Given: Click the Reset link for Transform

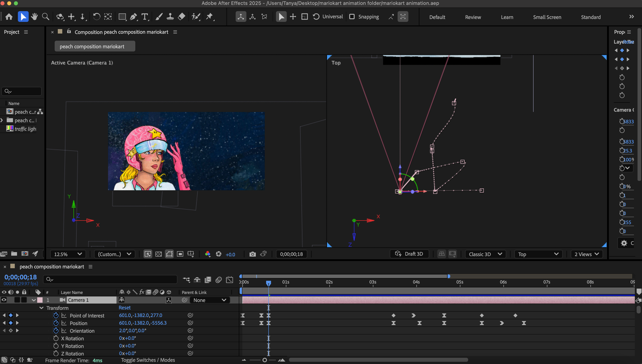Looking at the screenshot, I should (x=125, y=308).
